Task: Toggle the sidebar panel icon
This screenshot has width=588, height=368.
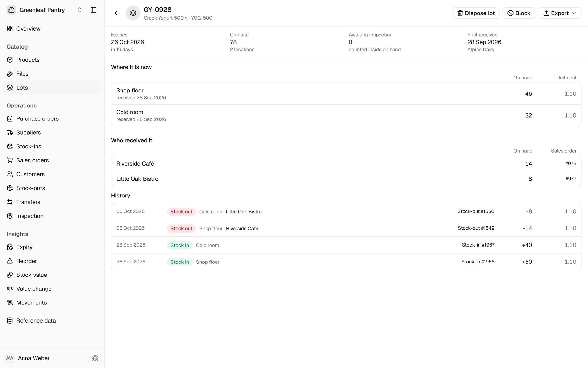Action: (93, 10)
